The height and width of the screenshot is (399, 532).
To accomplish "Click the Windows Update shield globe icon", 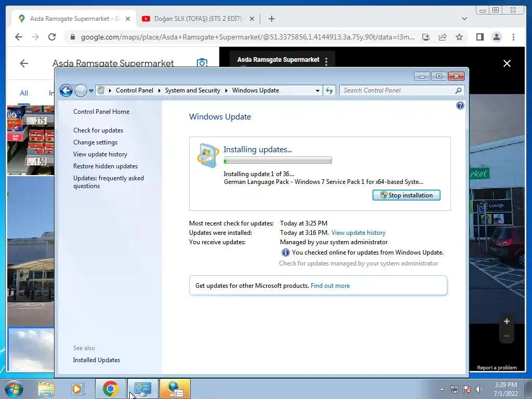I will [208, 155].
